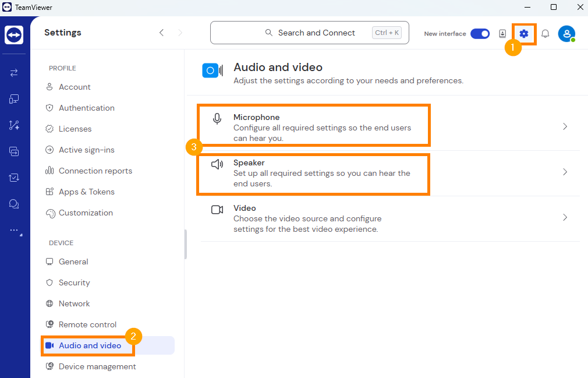Image resolution: width=588 pixels, height=378 pixels.
Task: Click the PROFILE section heading
Action: (62, 68)
